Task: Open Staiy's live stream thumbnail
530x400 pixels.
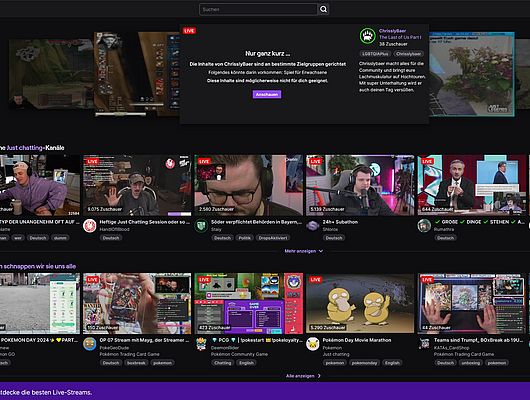Action: (248, 185)
